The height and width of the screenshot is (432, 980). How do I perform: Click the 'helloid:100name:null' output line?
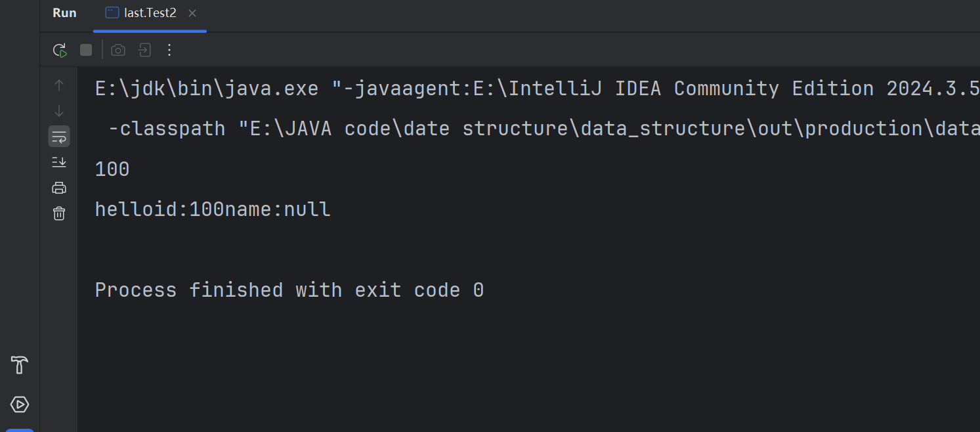[213, 209]
